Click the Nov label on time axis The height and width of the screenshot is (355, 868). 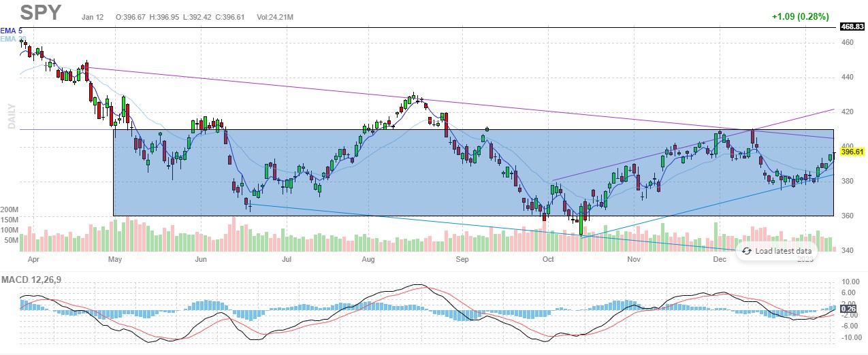point(634,259)
